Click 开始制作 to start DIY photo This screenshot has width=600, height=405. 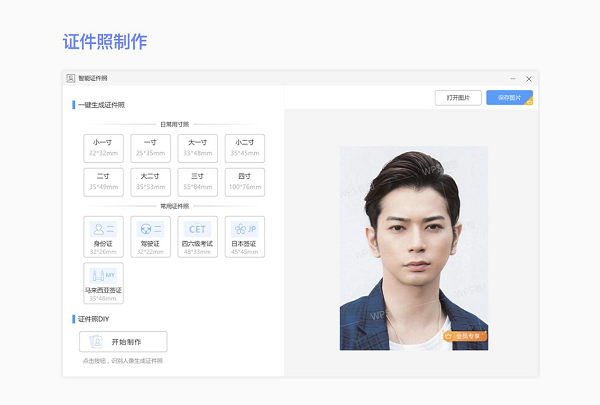coord(123,341)
